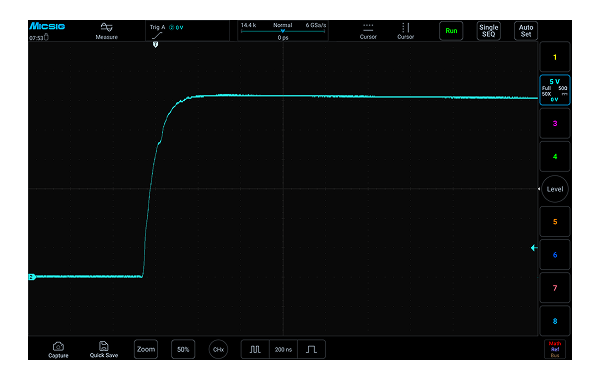Tap the 0 ps delay readout
This screenshot has width=600, height=380.
(283, 38)
